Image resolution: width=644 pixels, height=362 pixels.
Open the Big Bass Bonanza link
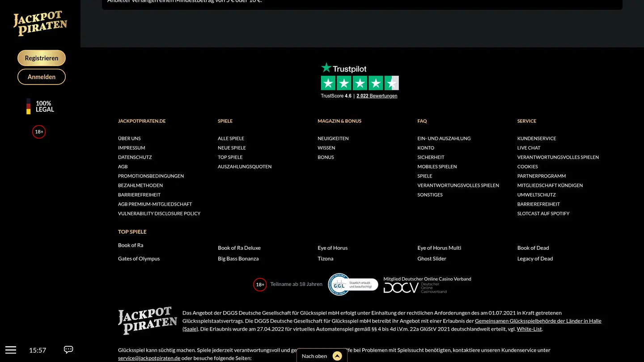[238, 259]
